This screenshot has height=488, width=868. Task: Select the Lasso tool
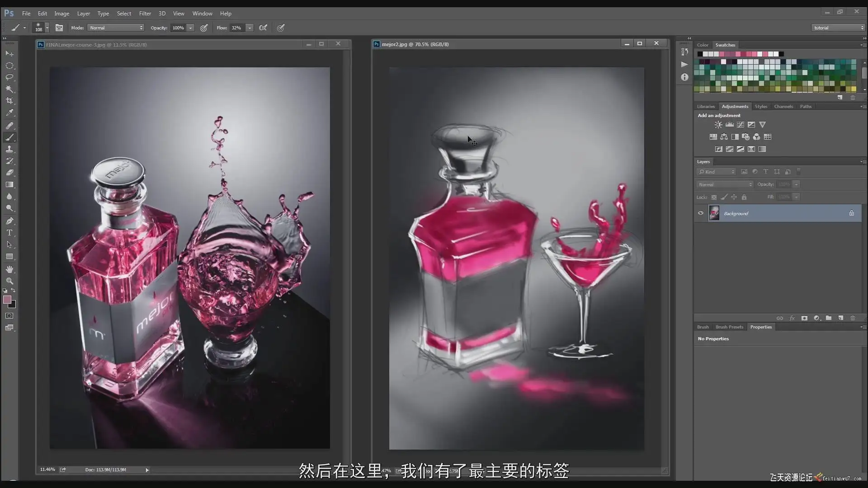[9, 77]
